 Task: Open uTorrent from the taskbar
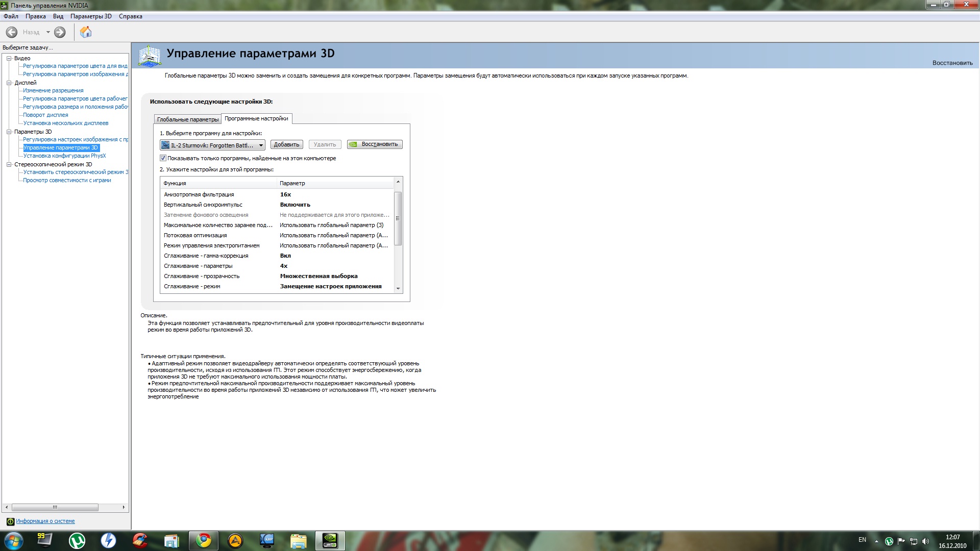click(77, 540)
